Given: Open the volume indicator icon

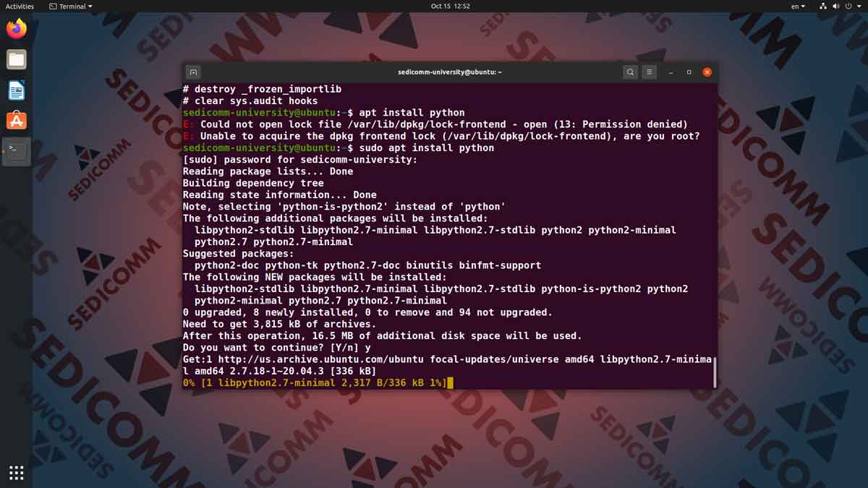Looking at the screenshot, I should coord(836,6).
